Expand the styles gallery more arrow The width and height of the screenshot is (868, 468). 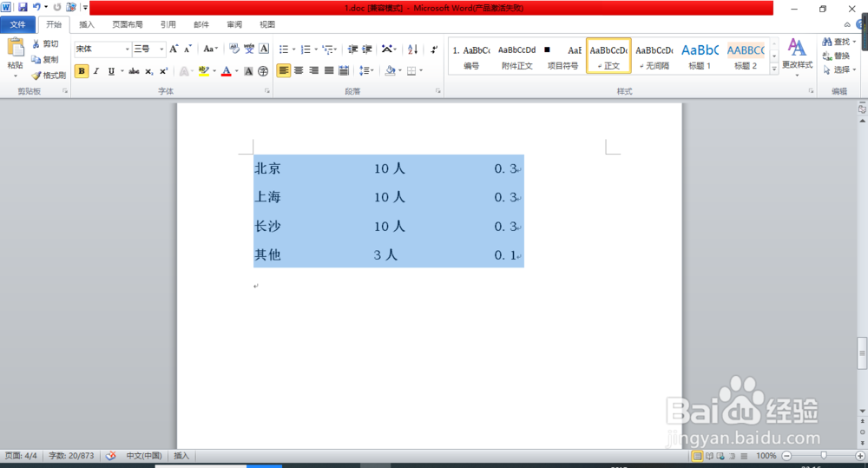pyautogui.click(x=774, y=69)
